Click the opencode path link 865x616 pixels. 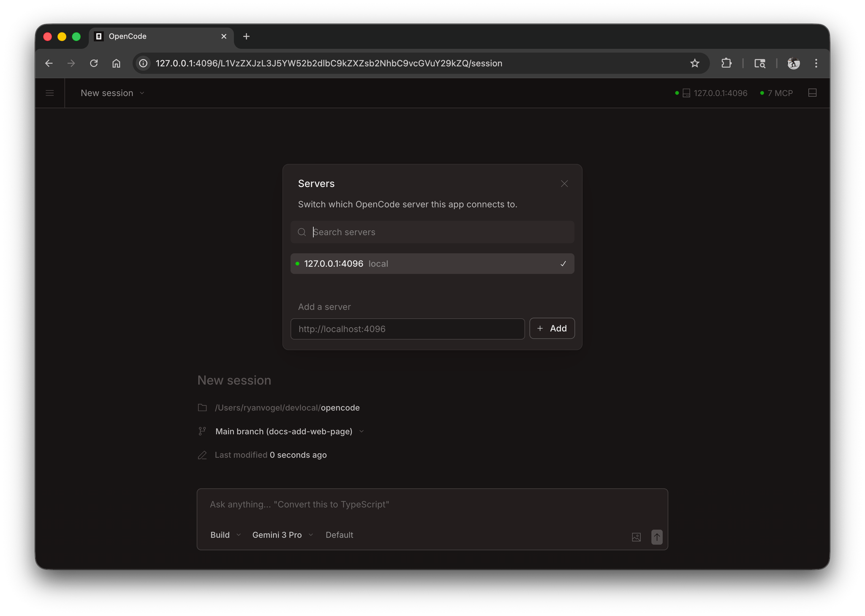pos(340,407)
